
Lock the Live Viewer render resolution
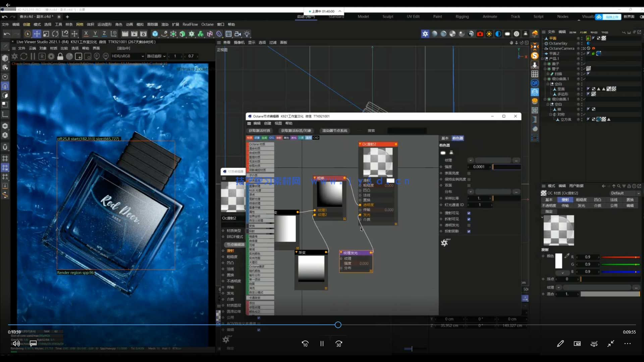click(x=60, y=56)
